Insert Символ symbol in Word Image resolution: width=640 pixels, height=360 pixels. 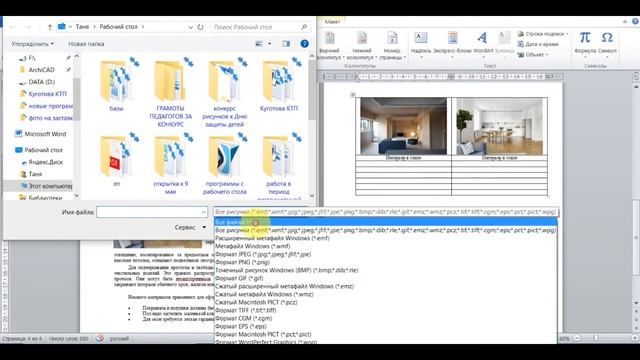click(607, 43)
